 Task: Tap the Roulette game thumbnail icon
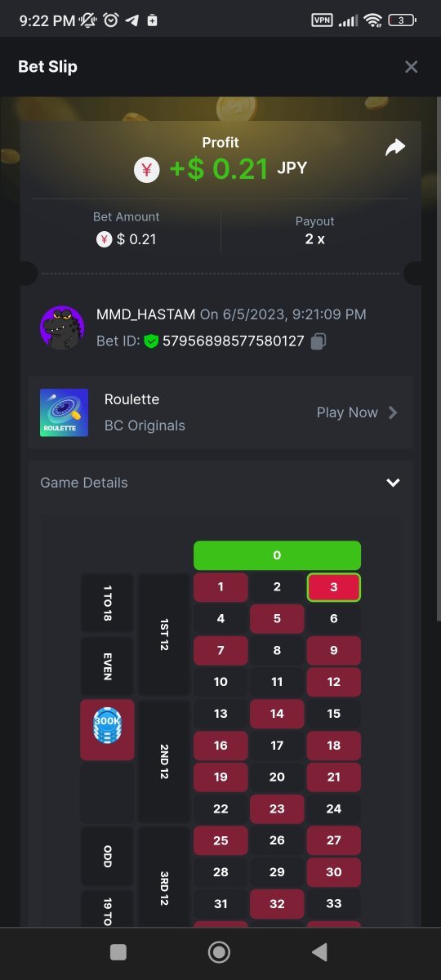[x=64, y=412]
